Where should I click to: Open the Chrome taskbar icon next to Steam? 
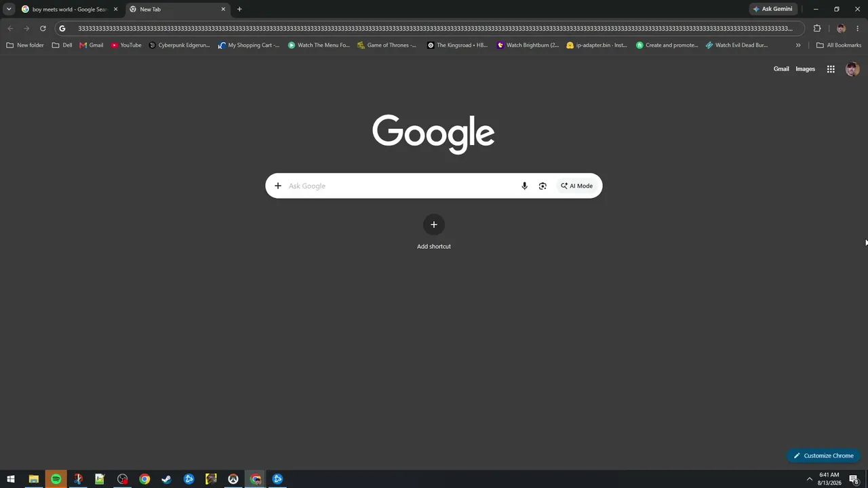144,479
